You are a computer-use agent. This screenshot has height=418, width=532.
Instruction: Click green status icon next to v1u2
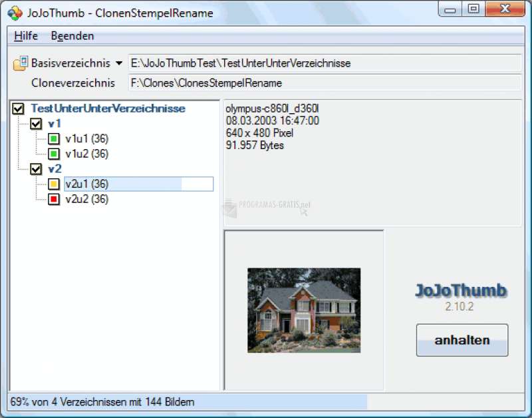[54, 154]
